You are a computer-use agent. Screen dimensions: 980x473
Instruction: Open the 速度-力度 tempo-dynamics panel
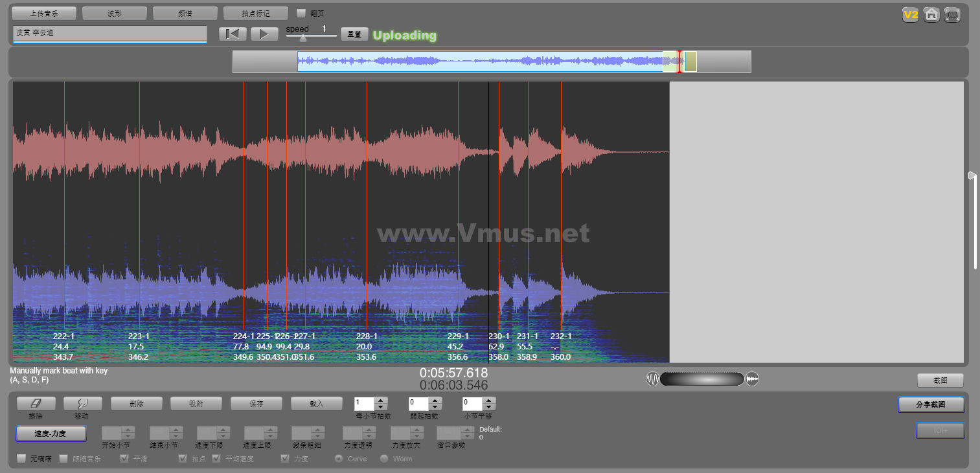(x=51, y=434)
